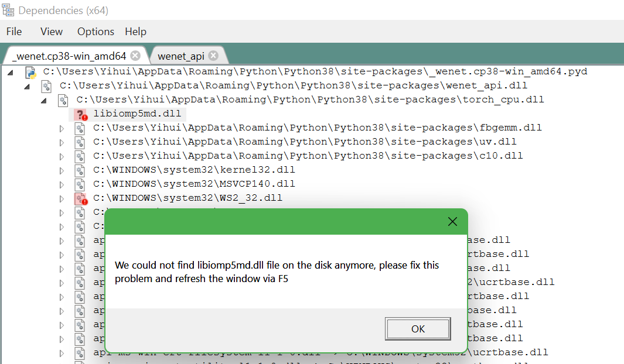Click the torch_cpu.dll module icon
624x364 pixels.
[x=63, y=99]
